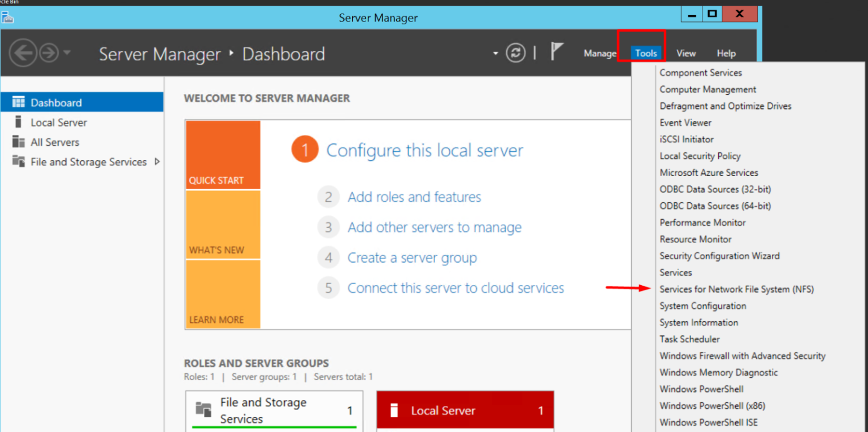Screen dimensions: 868x432
Task: Select the WHAT'S NEW tile
Action: (223, 225)
